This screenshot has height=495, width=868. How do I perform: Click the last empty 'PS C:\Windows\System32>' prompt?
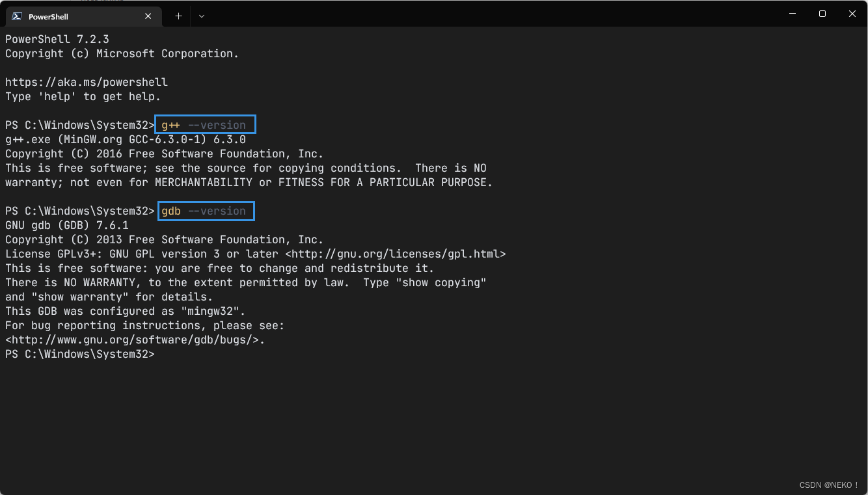[80, 355]
